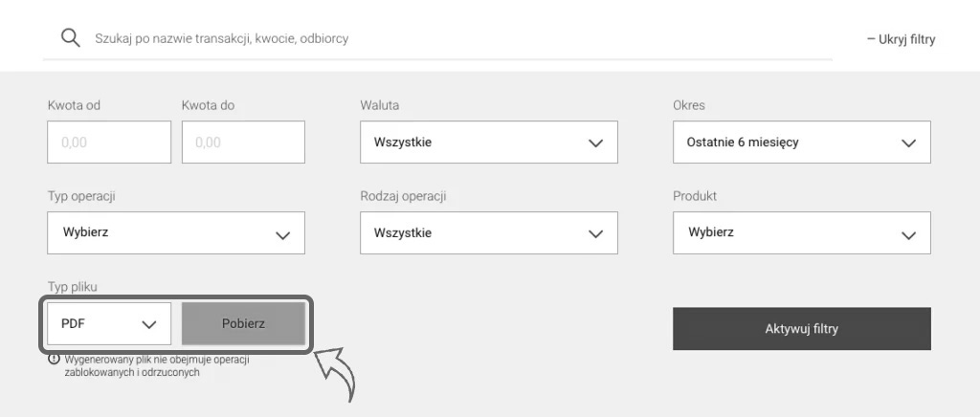Click the chevron arrow in the Okres field

coord(909,143)
